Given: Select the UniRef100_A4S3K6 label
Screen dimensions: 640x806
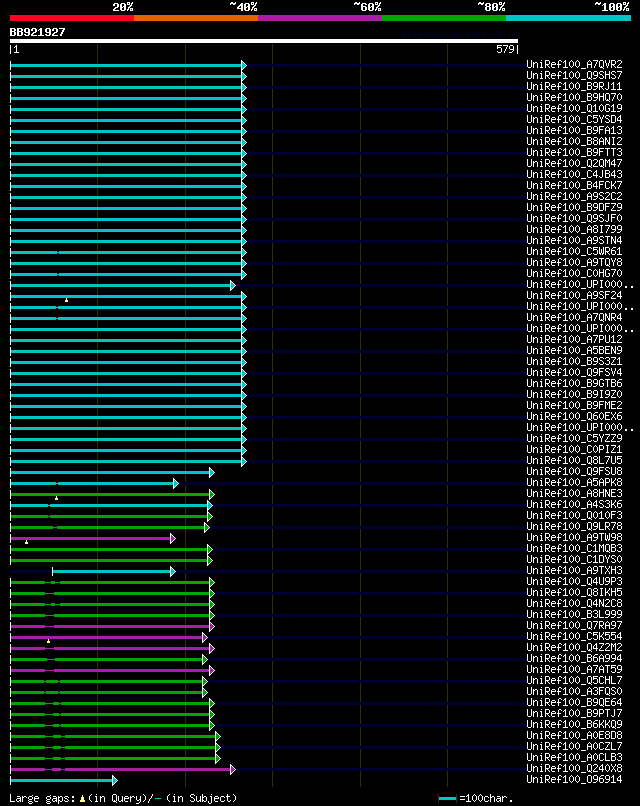Looking at the screenshot, I should tap(574, 504).
